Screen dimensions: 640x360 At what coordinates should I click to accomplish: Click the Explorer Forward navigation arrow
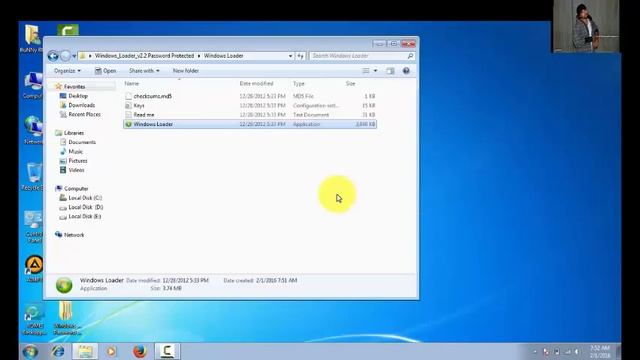click(x=65, y=56)
